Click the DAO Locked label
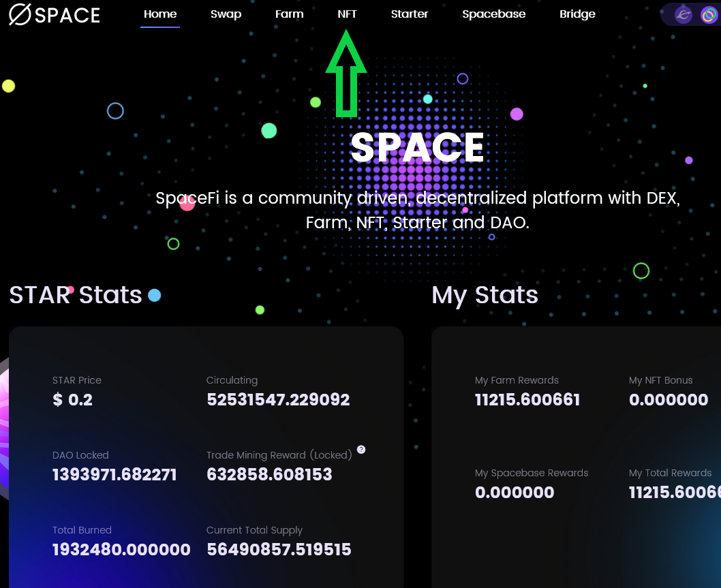 coord(80,455)
